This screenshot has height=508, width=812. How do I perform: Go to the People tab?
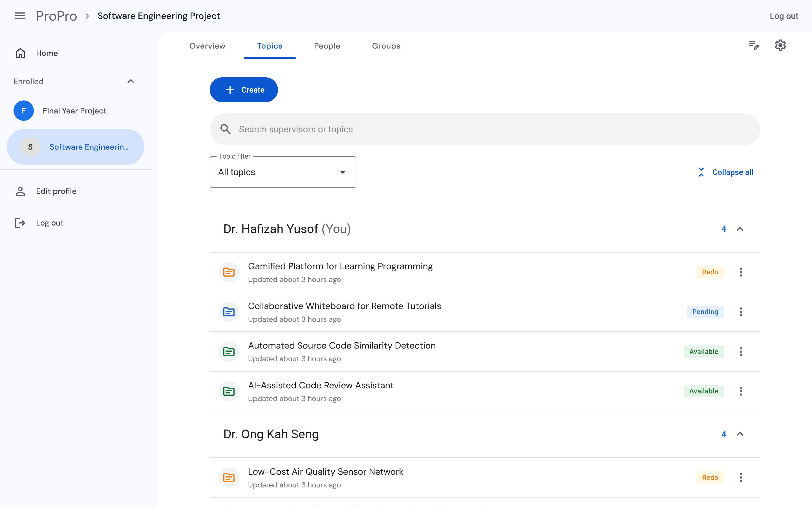pyautogui.click(x=327, y=46)
